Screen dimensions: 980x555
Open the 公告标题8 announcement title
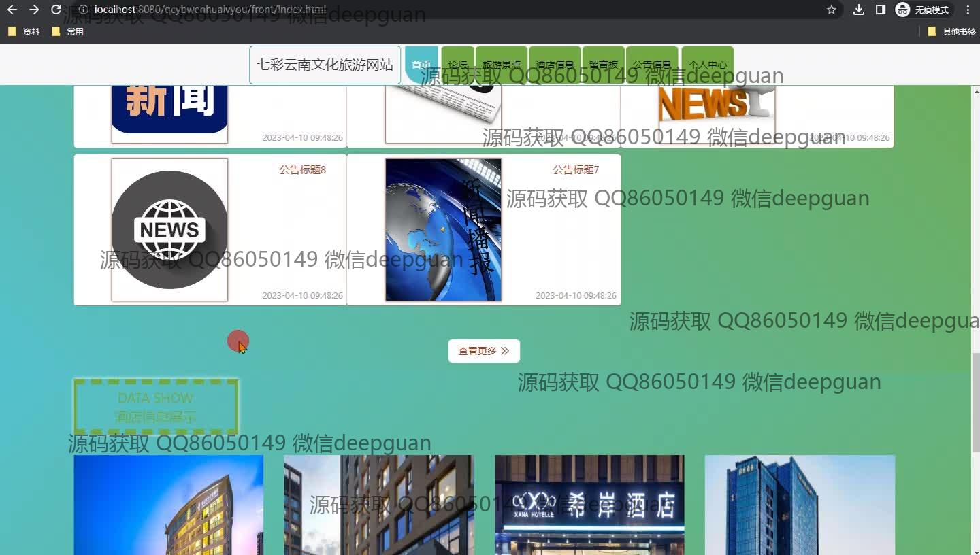pyautogui.click(x=302, y=170)
